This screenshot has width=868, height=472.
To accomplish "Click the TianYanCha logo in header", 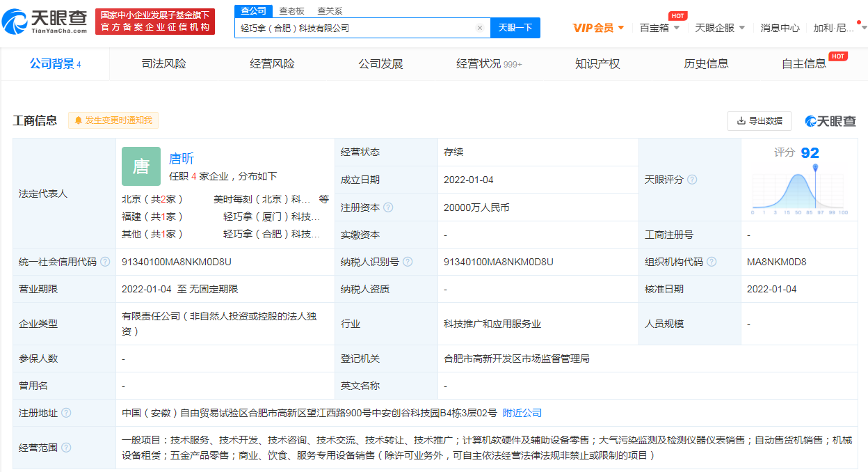I will click(45, 22).
